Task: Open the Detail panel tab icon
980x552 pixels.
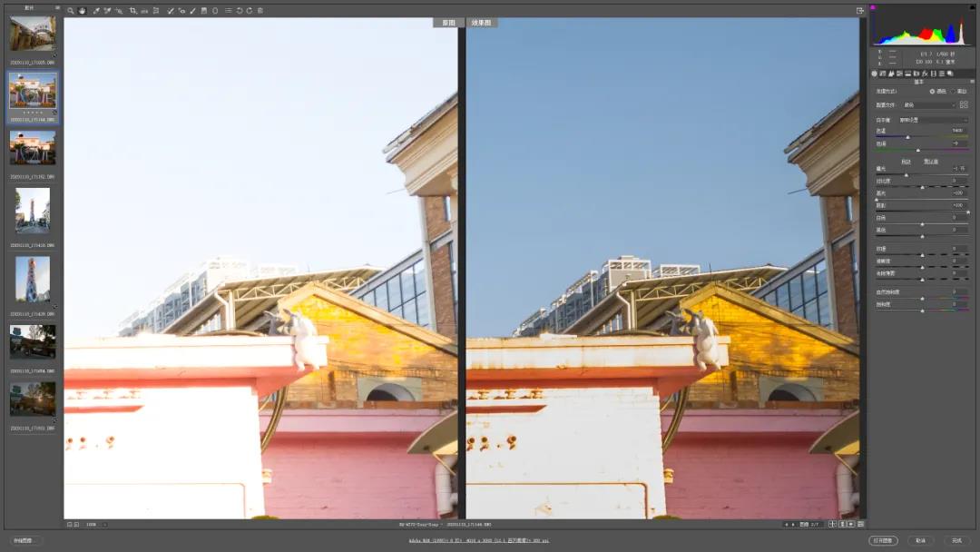Action: click(891, 74)
